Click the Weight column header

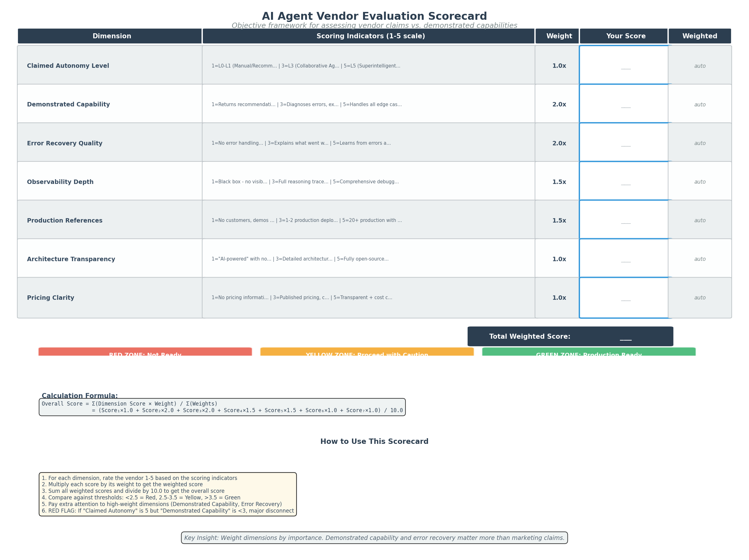(x=557, y=36)
